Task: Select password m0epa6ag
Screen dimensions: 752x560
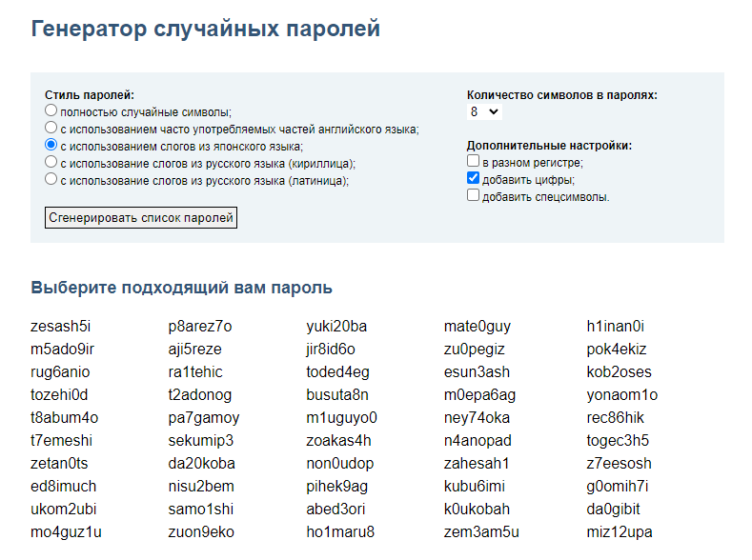Action: (x=480, y=394)
